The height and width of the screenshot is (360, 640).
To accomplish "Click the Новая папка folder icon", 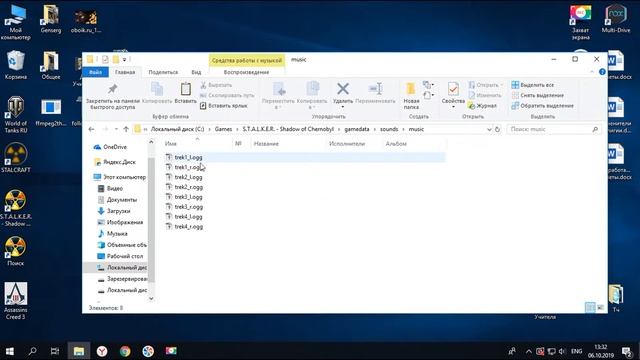I will coord(411,89).
